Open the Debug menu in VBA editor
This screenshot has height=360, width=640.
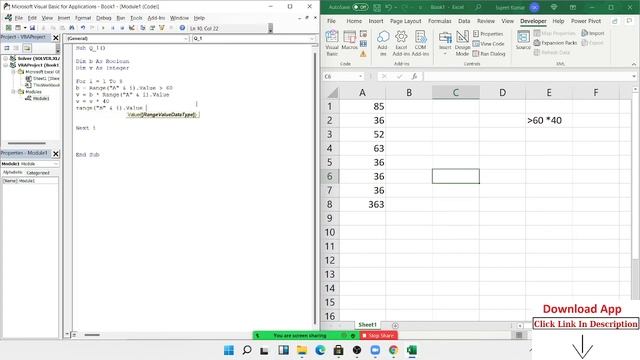(103, 18)
